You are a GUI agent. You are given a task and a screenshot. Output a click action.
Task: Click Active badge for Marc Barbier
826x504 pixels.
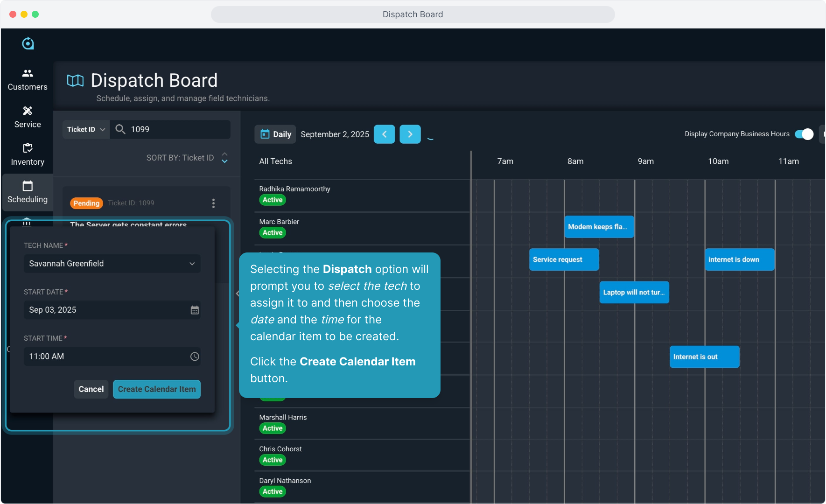273,233
